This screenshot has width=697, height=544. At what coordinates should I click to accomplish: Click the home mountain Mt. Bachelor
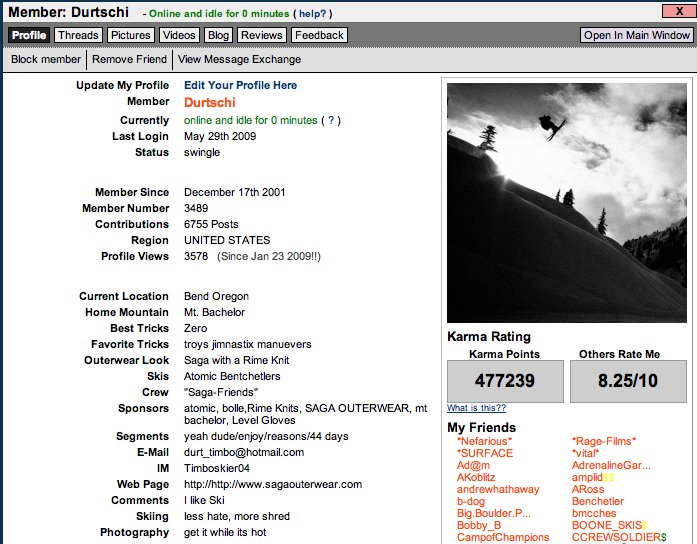(214, 312)
